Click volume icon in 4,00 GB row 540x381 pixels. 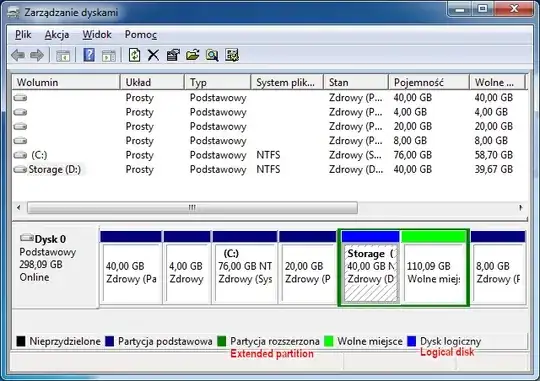[20, 112]
